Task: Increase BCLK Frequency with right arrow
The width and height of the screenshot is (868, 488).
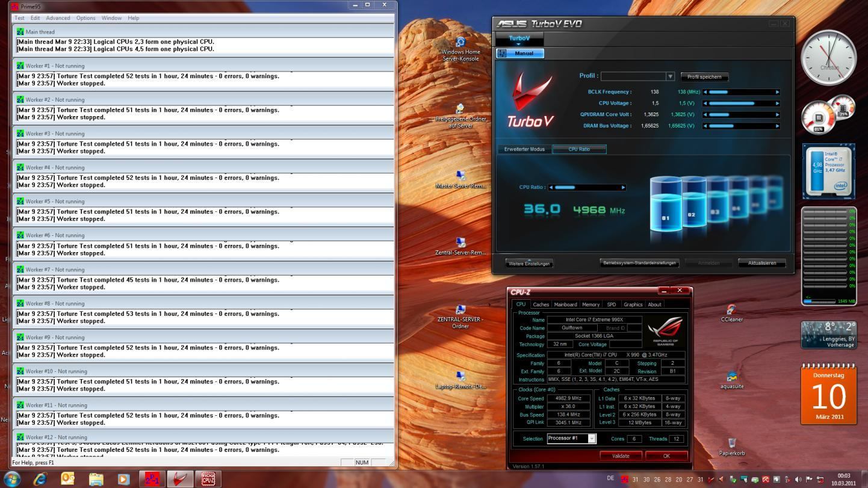Action: click(x=777, y=92)
